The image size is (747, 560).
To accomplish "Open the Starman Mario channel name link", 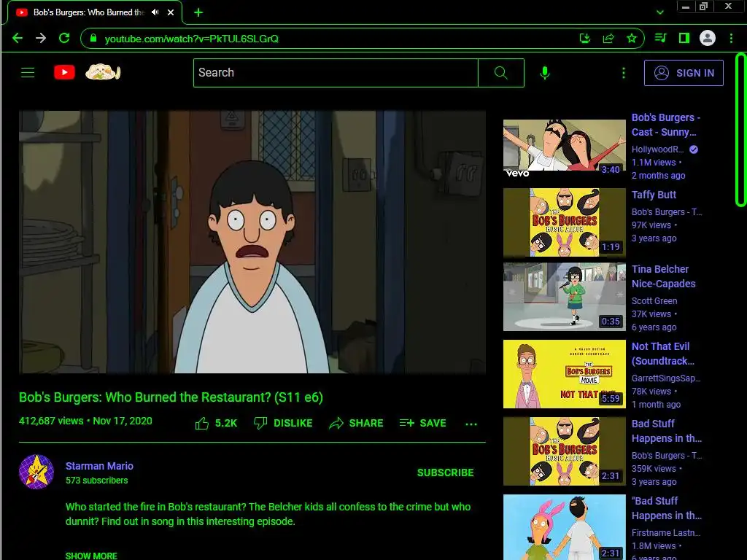I will tap(99, 466).
